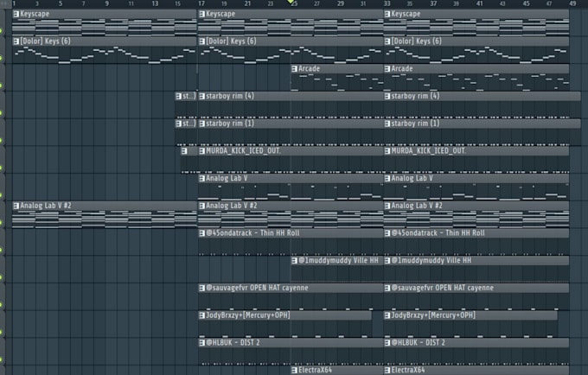Jump to bar 33 on the timeline ruler

(387, 3)
